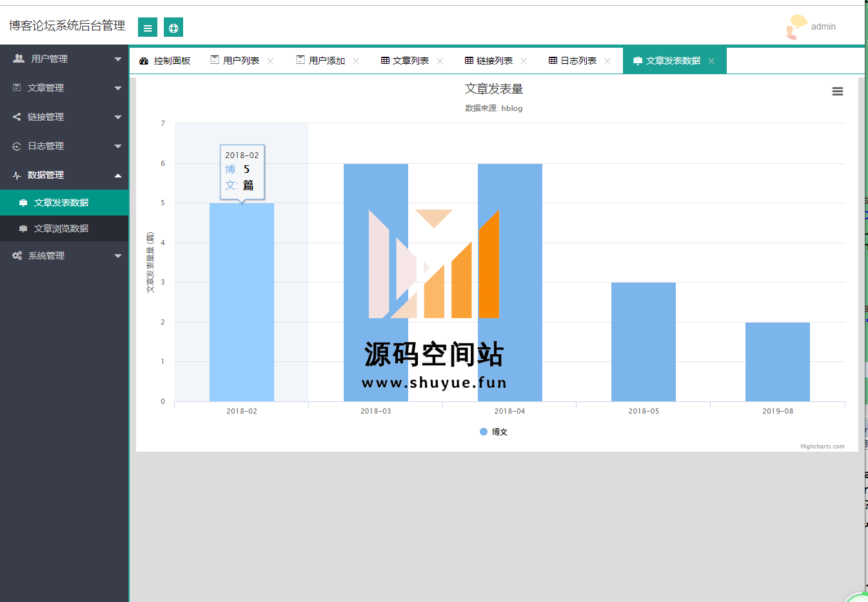Click the 用户管理 users icon
The image size is (868, 602).
[19, 59]
